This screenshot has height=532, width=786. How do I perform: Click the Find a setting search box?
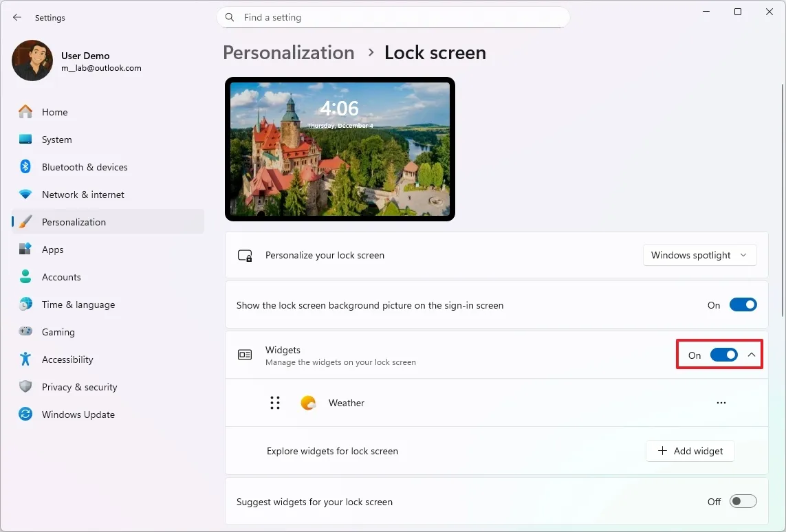coord(393,17)
